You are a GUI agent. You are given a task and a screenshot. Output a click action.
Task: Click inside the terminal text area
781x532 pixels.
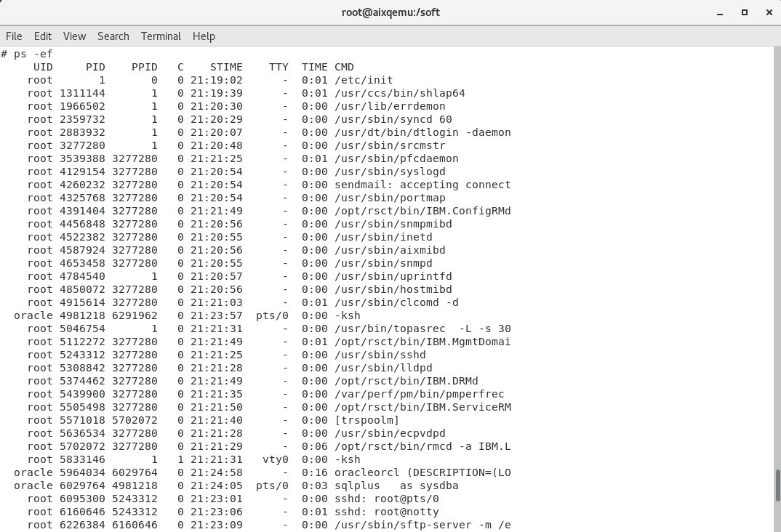point(364,291)
